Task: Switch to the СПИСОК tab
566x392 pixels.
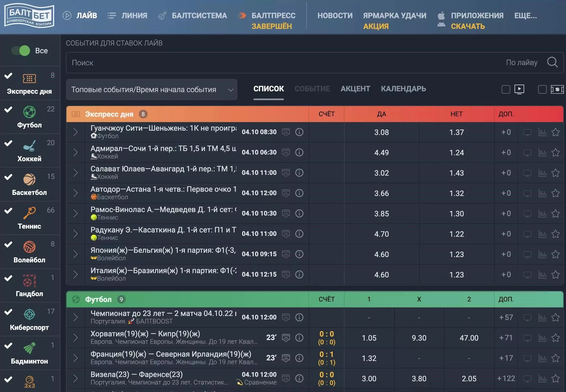Action: pyautogui.click(x=269, y=89)
